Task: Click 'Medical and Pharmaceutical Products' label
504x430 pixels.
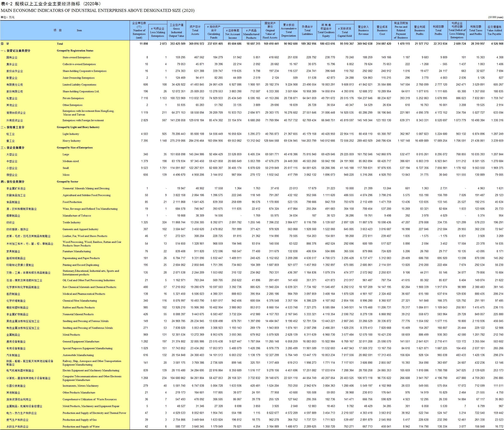Action: pyautogui.click(x=84, y=294)
